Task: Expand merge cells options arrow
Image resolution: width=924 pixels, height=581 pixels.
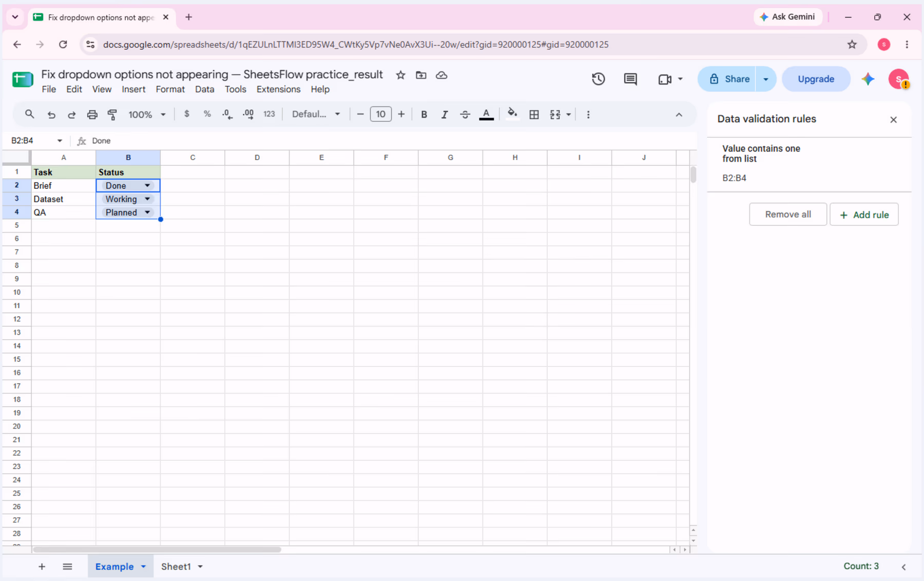Action: 569,114
